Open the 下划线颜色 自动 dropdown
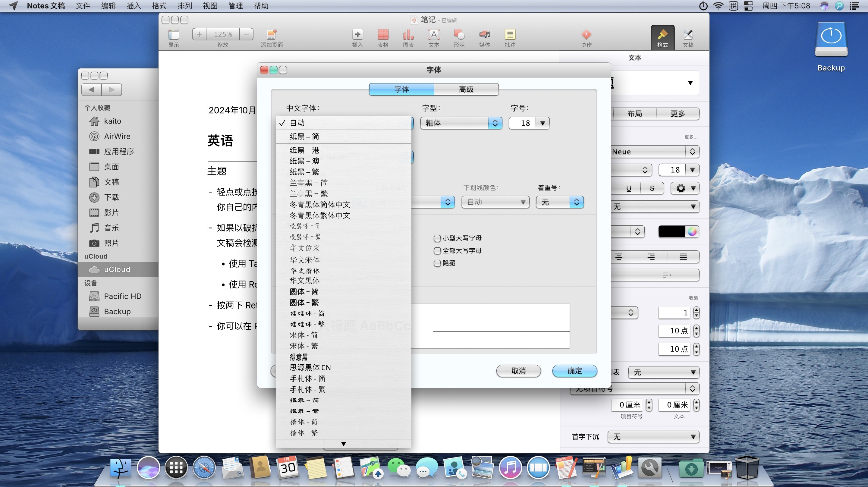This screenshot has height=487, width=868. [495, 202]
